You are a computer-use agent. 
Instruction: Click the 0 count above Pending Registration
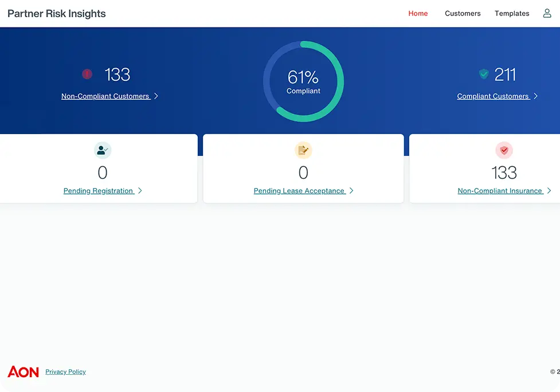(x=103, y=173)
